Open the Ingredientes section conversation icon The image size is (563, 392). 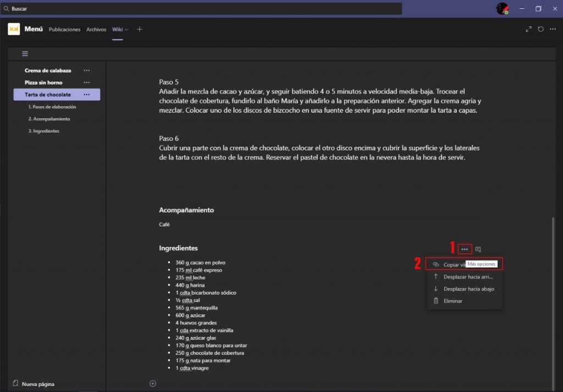click(x=478, y=249)
